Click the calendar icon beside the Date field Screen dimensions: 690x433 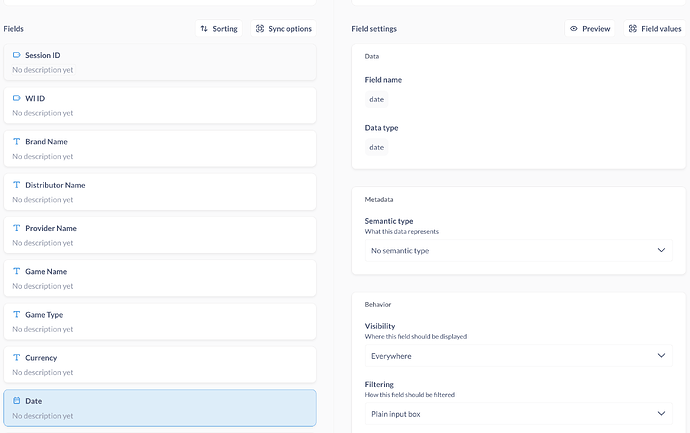tap(16, 401)
